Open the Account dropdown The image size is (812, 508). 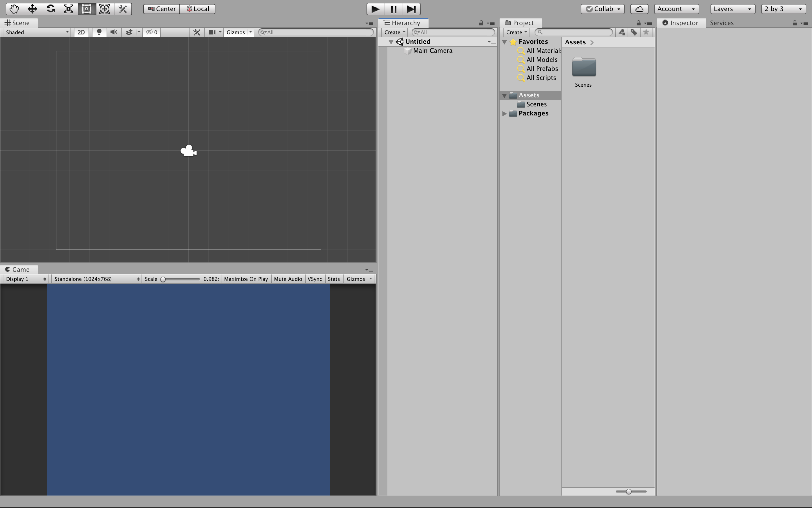(x=676, y=9)
